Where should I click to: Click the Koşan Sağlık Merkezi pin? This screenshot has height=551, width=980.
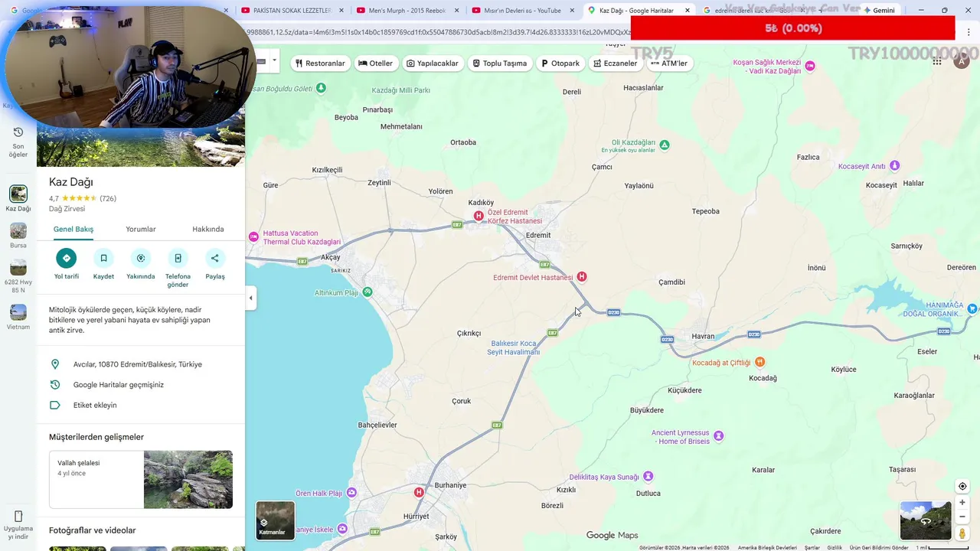[x=810, y=66]
